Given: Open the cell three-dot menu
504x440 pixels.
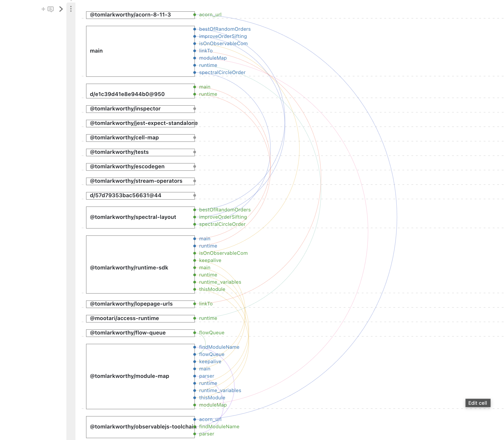Looking at the screenshot, I should point(71,9).
